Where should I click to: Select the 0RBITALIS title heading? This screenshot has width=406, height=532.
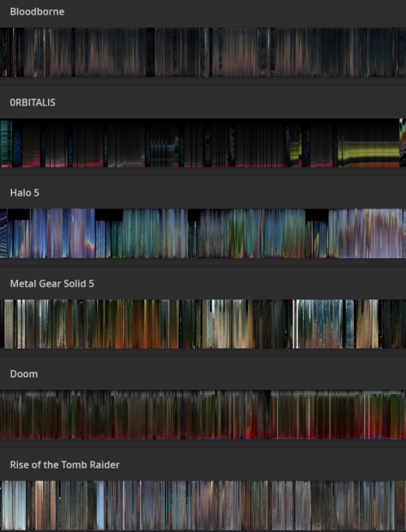[33, 102]
